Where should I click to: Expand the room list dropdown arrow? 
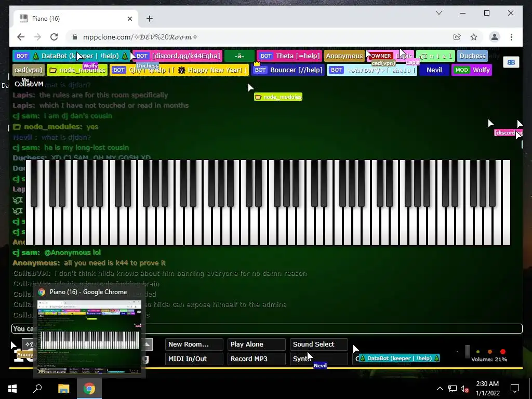pyautogui.click(x=148, y=344)
